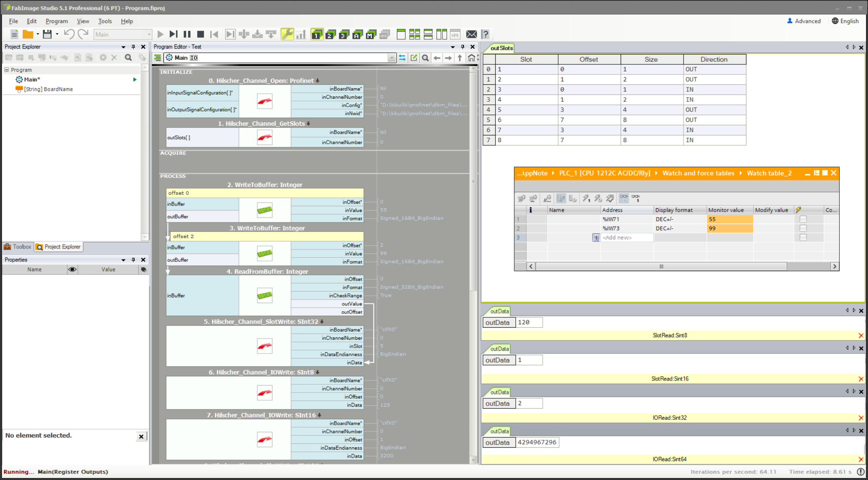Click the search icon in Project Explorer

[x=128, y=58]
